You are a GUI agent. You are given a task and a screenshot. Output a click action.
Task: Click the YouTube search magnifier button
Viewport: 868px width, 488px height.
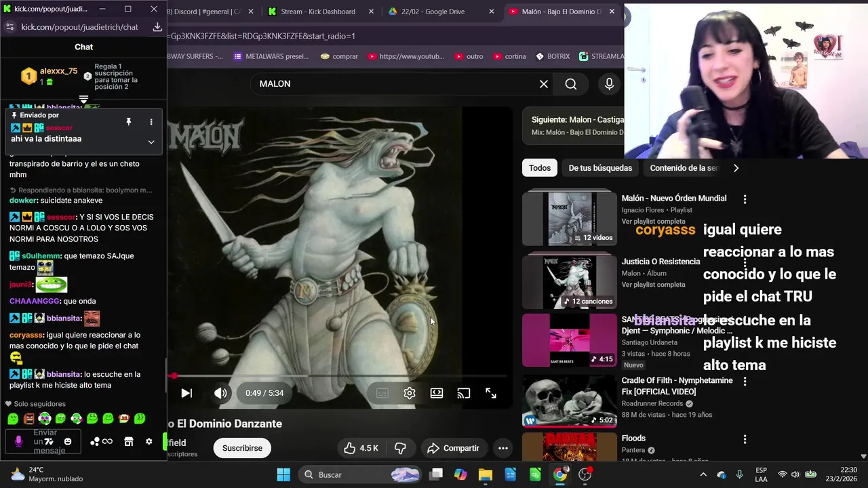(x=571, y=84)
